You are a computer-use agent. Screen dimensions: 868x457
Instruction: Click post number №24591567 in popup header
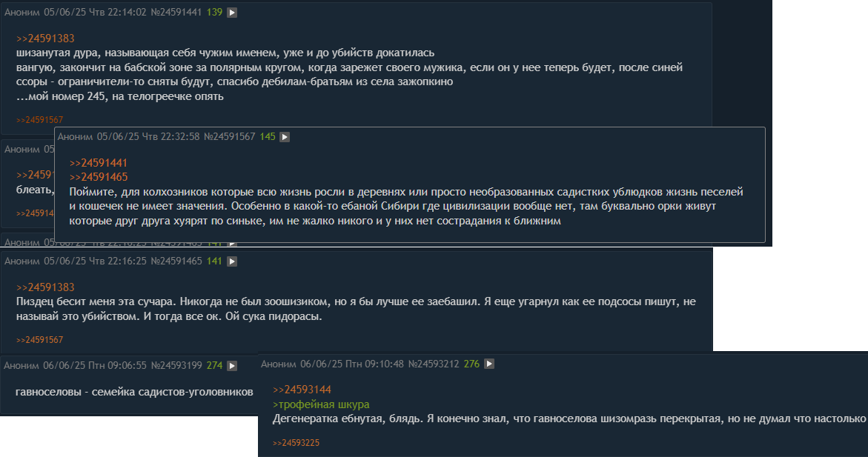(x=229, y=137)
